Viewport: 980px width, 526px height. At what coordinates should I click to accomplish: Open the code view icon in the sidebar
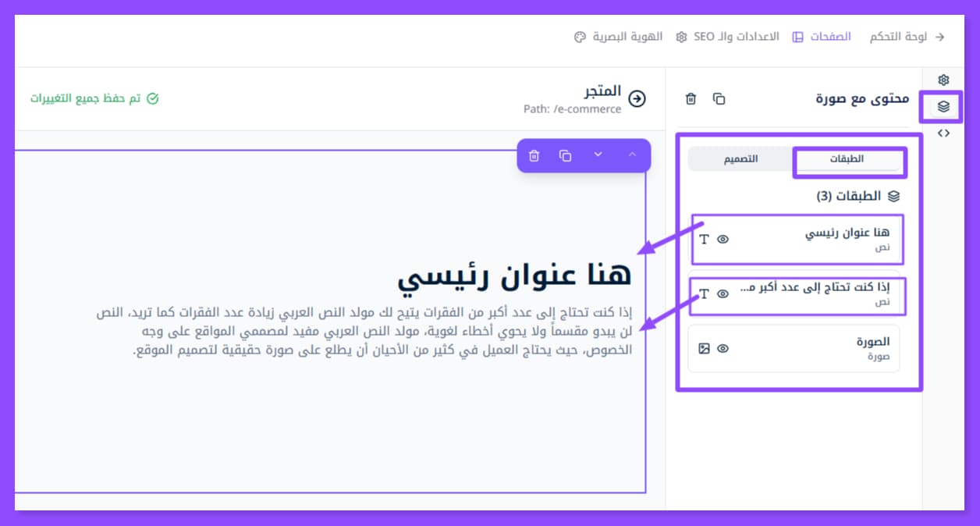tap(943, 133)
